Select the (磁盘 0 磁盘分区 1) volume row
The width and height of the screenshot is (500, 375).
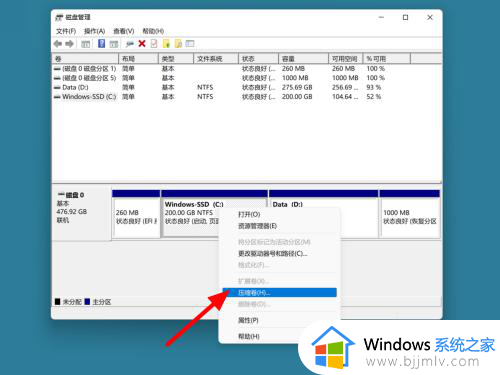247,69
